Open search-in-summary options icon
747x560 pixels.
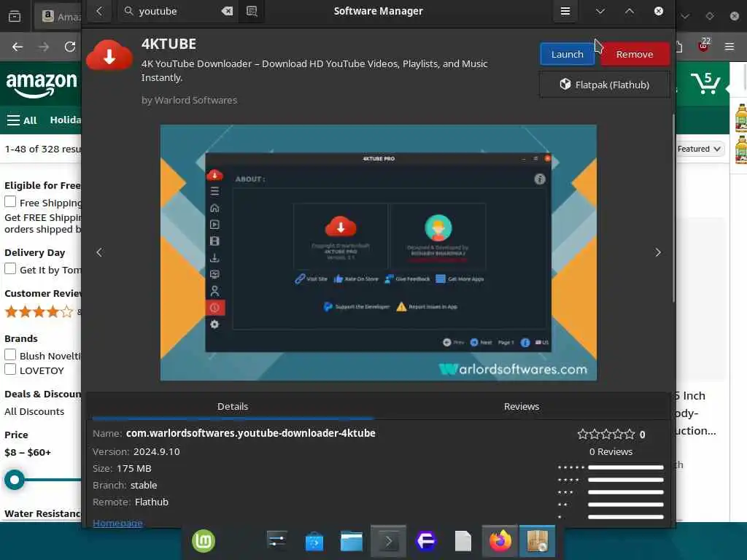pyautogui.click(x=252, y=11)
